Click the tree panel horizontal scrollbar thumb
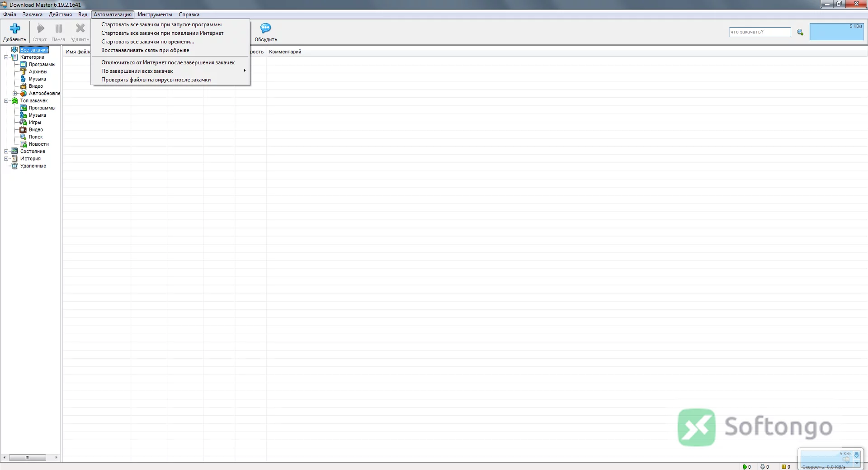Image resolution: width=868 pixels, height=470 pixels. coord(28,457)
